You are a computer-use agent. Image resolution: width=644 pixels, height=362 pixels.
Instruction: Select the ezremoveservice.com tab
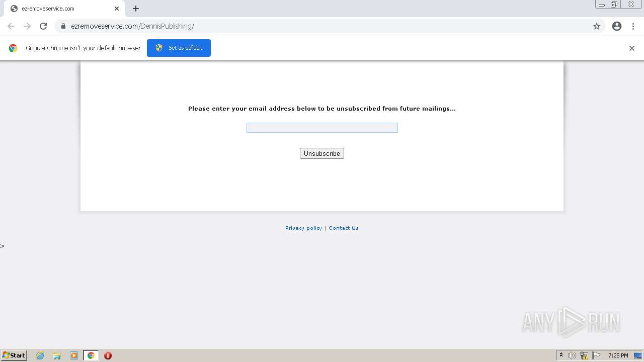pos(64,9)
